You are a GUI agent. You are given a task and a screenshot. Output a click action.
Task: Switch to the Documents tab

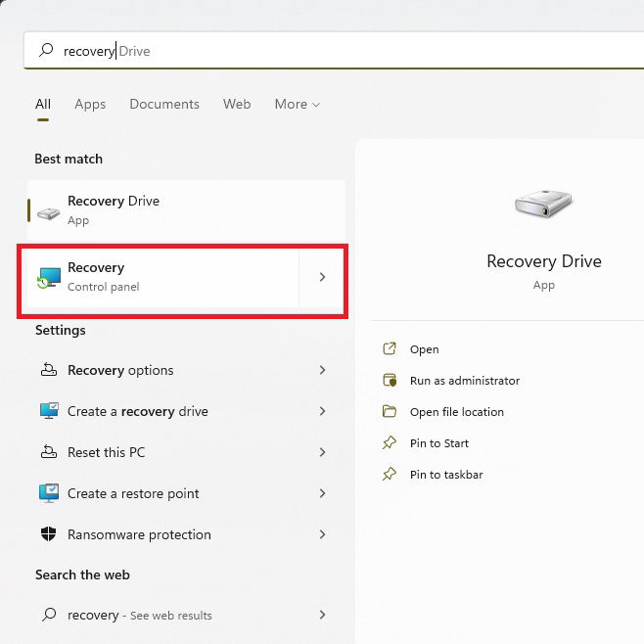164,104
